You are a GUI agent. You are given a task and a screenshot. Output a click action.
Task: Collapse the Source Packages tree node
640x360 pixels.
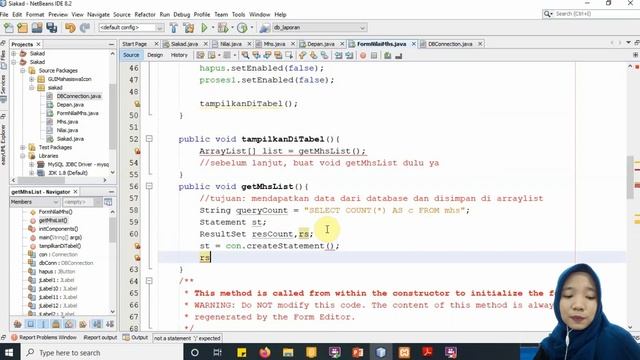pyautogui.click(x=23, y=71)
